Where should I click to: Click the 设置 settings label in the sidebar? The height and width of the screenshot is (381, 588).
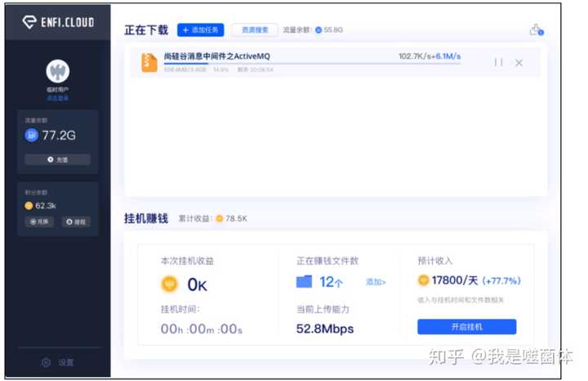click(x=66, y=363)
